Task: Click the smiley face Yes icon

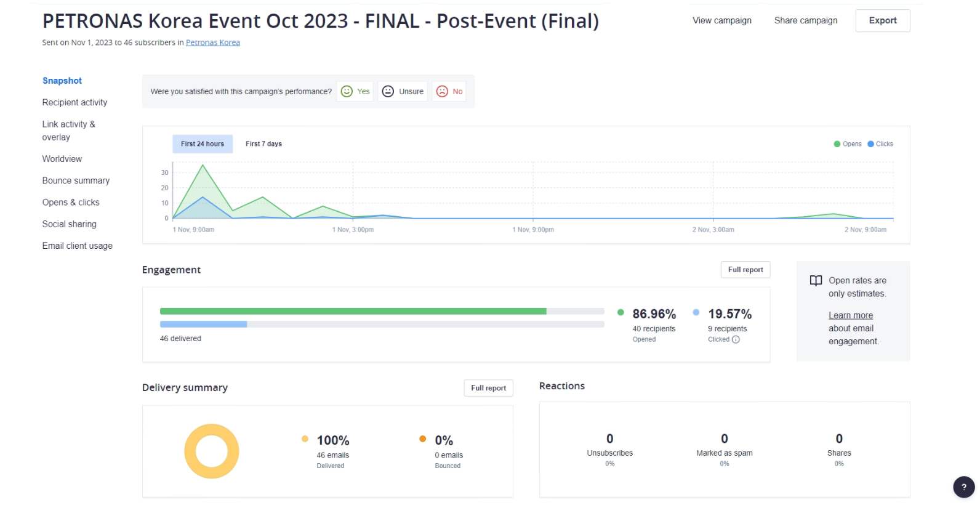Action: pos(347,92)
